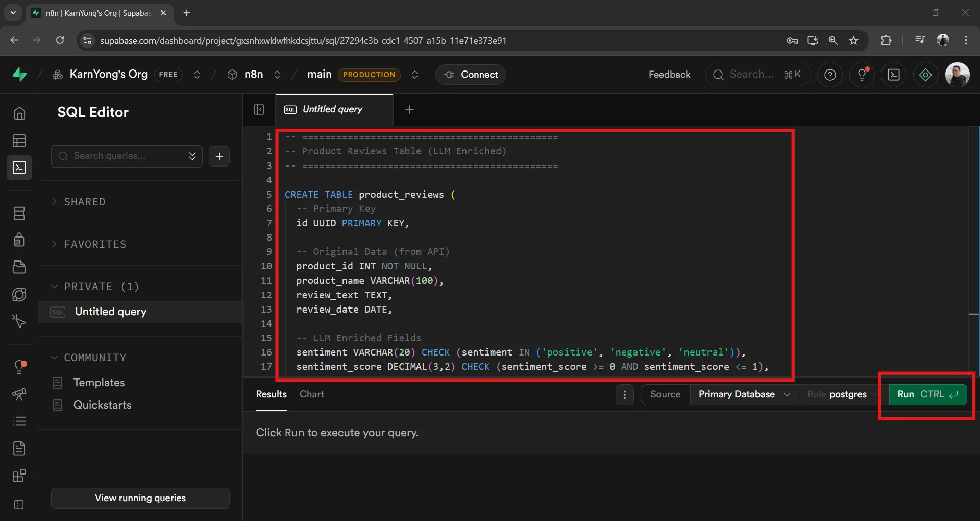Open the Table Editor from the sidebar
Viewport: 980px width, 521px height.
(19, 141)
